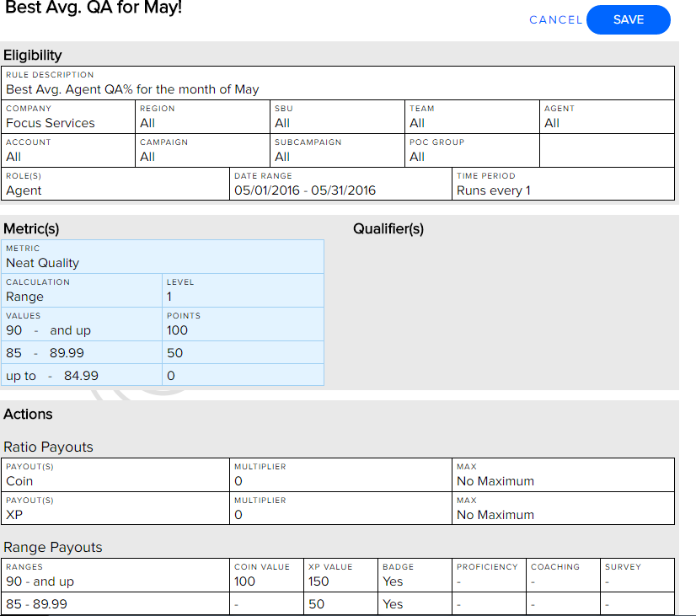Viewport: 696px width, 616px height.
Task: Open the Agent field in Eligibility
Action: click(607, 117)
